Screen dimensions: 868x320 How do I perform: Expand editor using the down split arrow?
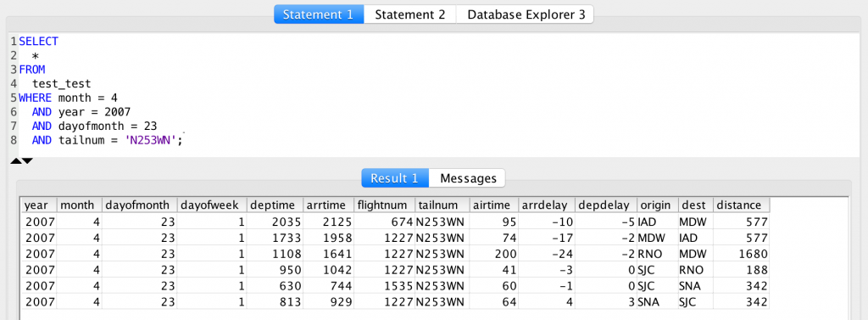pos(27,161)
